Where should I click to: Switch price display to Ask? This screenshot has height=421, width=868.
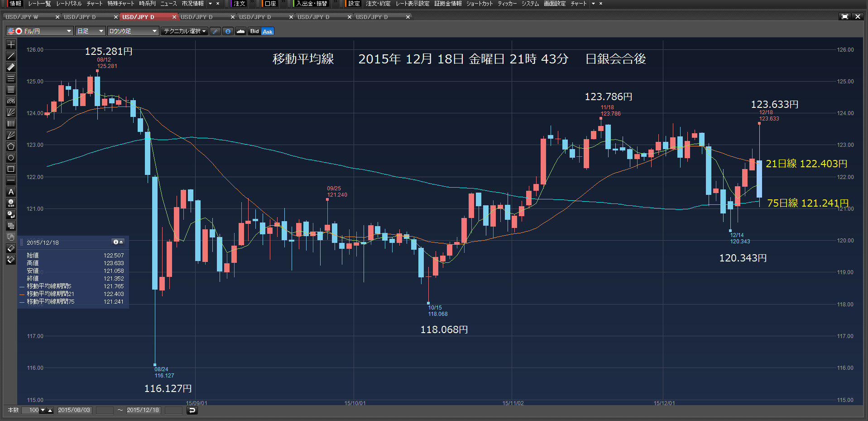coord(268,31)
